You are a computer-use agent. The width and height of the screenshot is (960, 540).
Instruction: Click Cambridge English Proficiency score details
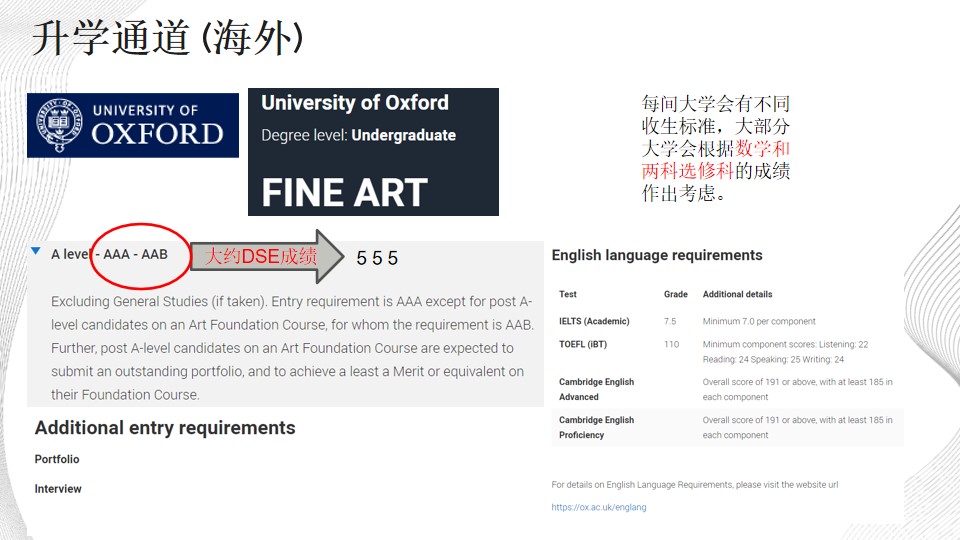click(x=797, y=427)
